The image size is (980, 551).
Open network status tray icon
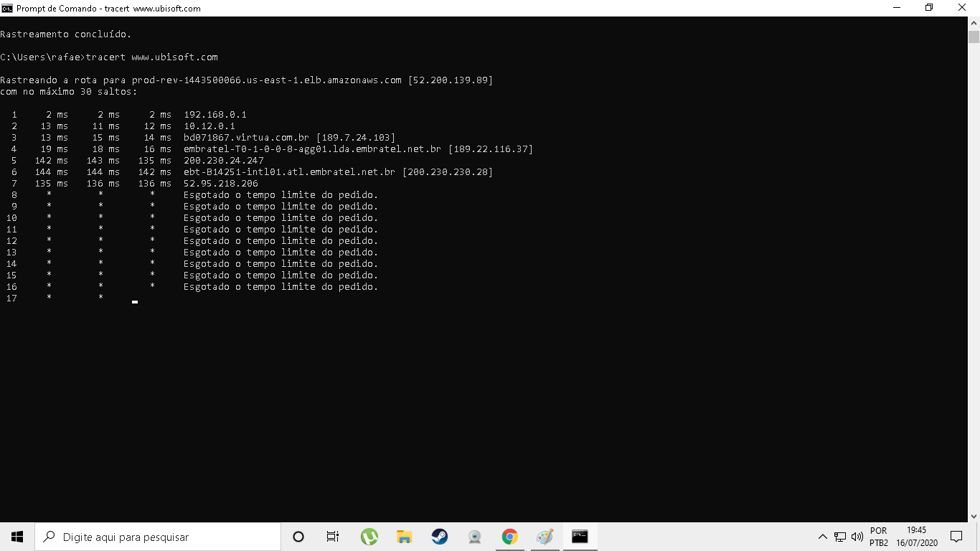point(840,537)
